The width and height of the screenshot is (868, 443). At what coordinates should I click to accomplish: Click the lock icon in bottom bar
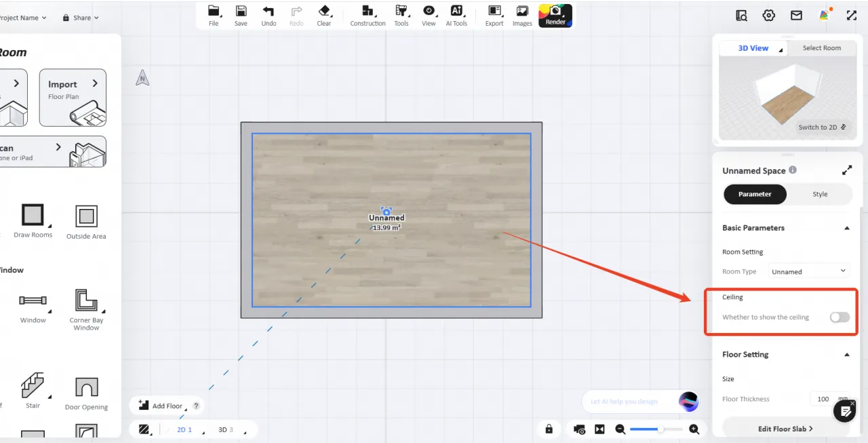(549, 429)
